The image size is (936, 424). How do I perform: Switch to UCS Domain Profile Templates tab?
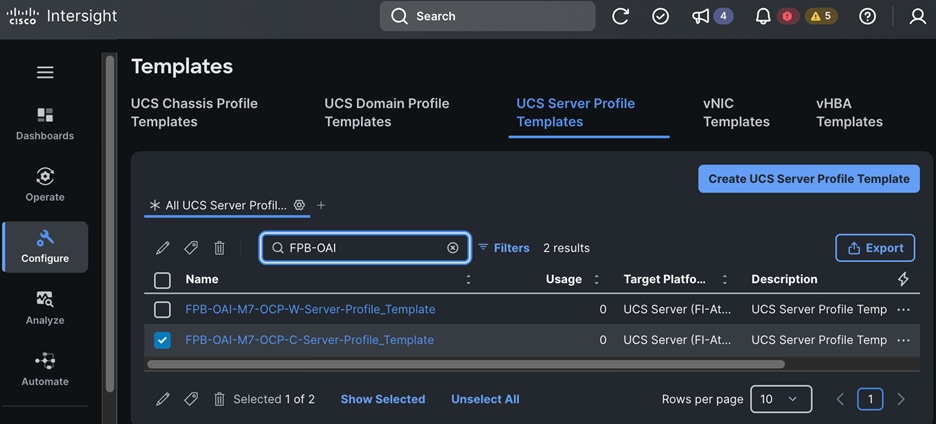pos(387,112)
